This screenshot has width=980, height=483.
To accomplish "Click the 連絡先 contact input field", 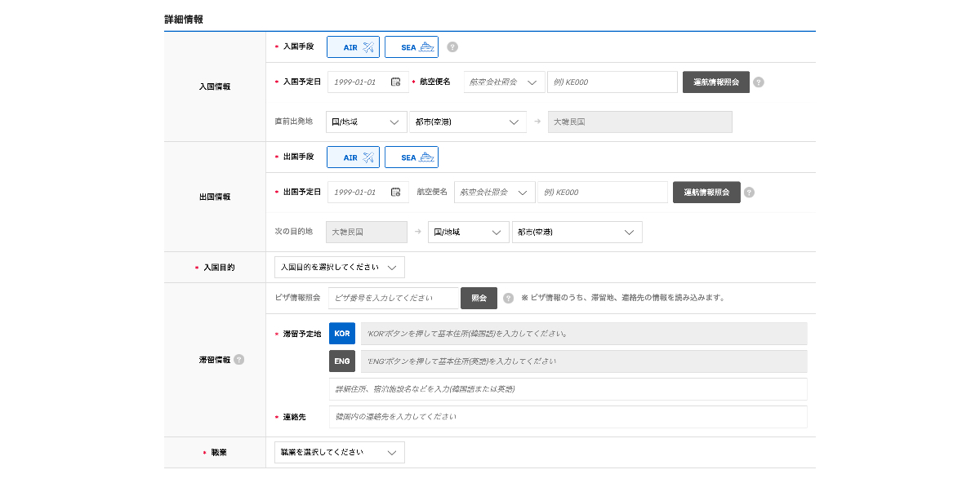I will tap(568, 417).
